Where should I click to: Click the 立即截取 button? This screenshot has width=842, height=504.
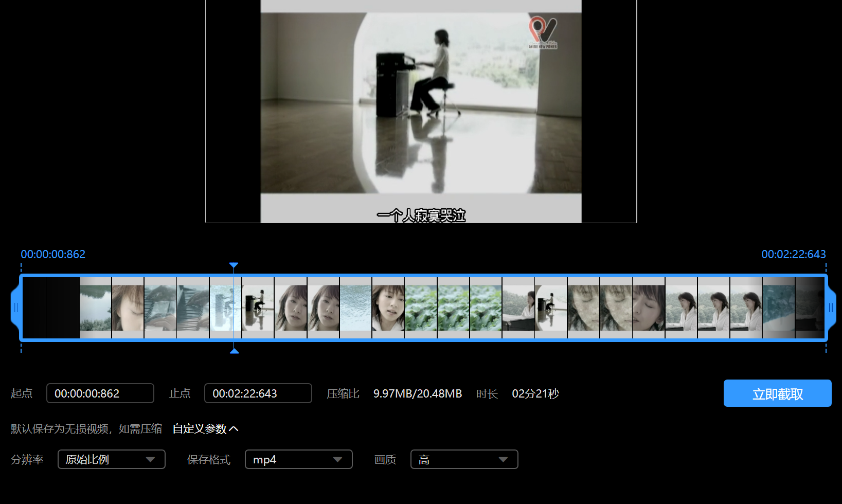[x=777, y=393]
